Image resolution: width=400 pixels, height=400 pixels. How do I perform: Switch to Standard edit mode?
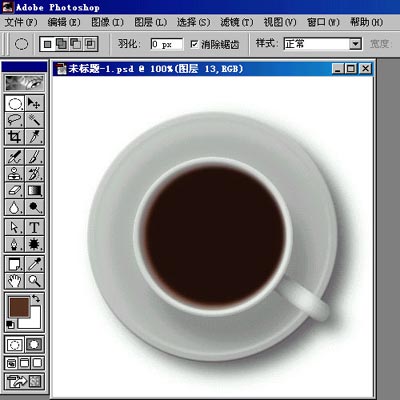pyautogui.click(x=15, y=344)
